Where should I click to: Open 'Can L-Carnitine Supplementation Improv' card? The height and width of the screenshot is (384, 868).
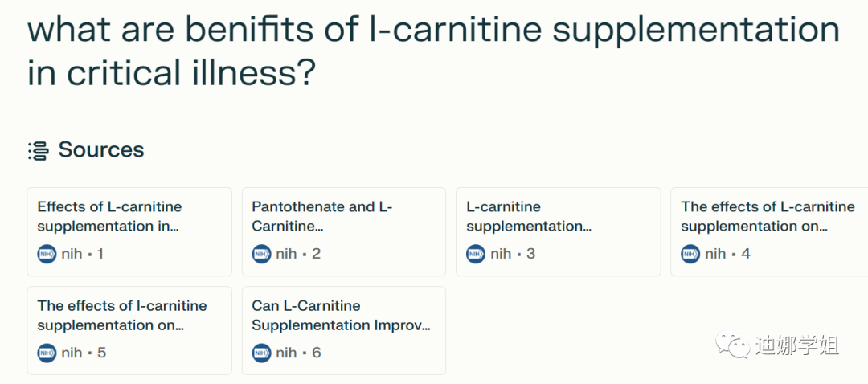coord(343,316)
